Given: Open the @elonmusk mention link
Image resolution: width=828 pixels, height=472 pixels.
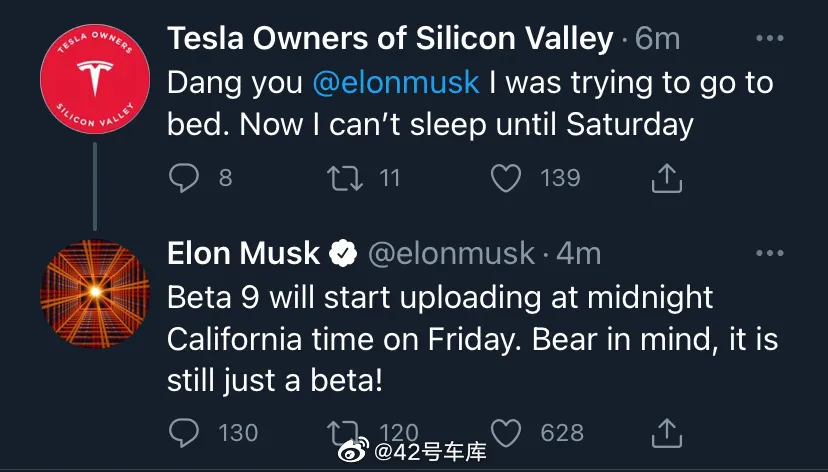Looking at the screenshot, I should (396, 83).
